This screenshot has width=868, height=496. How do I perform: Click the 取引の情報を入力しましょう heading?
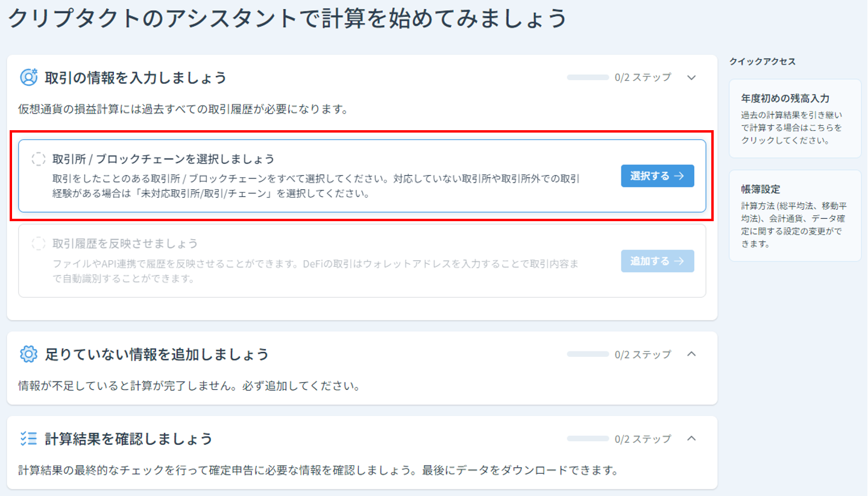coord(136,78)
